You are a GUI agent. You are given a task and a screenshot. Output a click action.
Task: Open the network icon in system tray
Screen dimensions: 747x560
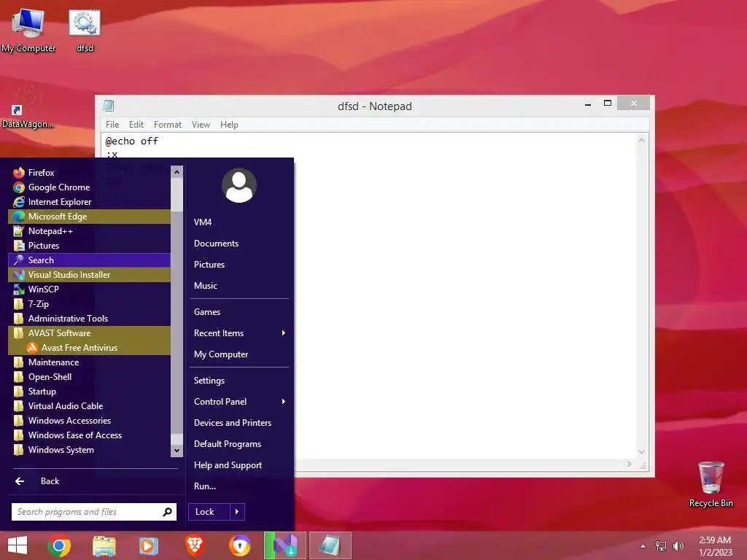[x=661, y=545]
